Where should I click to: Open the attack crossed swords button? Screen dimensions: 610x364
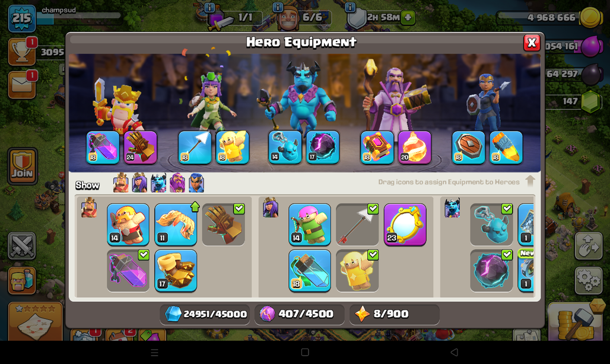point(22,246)
